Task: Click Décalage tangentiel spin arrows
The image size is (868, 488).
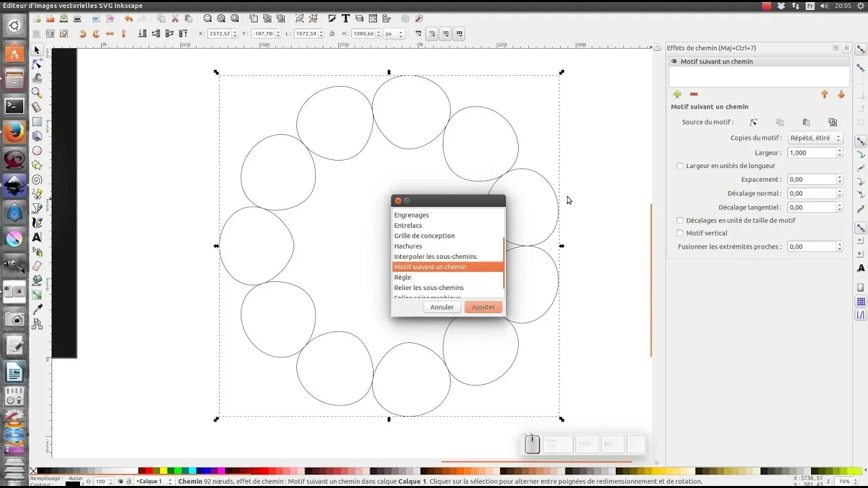Action: point(840,207)
